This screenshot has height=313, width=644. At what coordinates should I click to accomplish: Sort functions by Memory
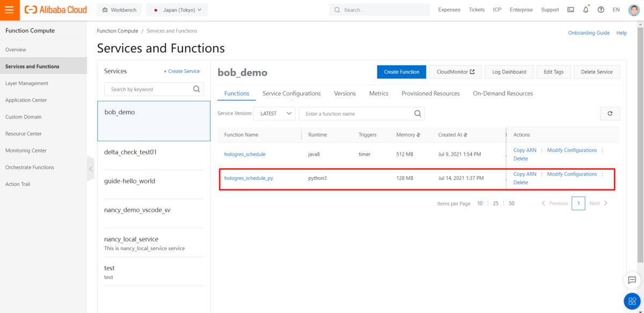click(x=418, y=135)
